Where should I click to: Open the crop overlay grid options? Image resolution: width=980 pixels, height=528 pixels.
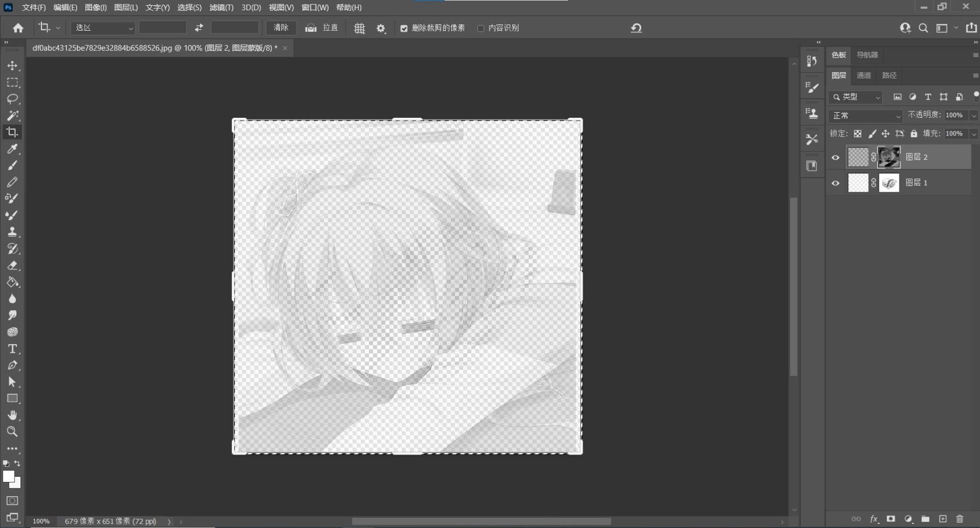[x=359, y=28]
